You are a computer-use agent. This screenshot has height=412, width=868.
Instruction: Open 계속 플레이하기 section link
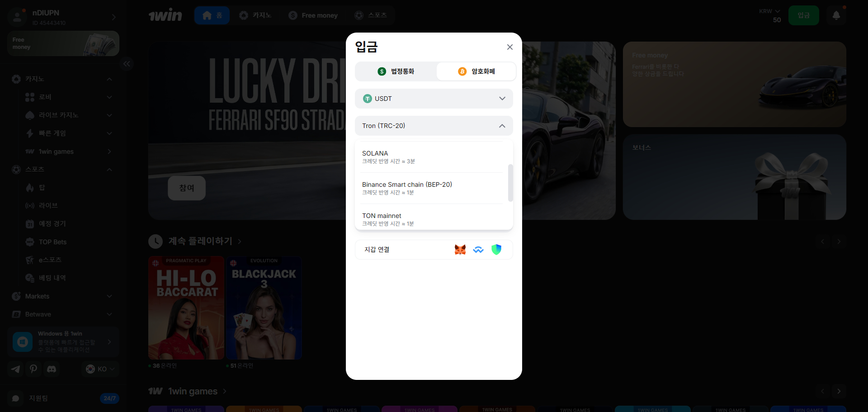pyautogui.click(x=205, y=241)
